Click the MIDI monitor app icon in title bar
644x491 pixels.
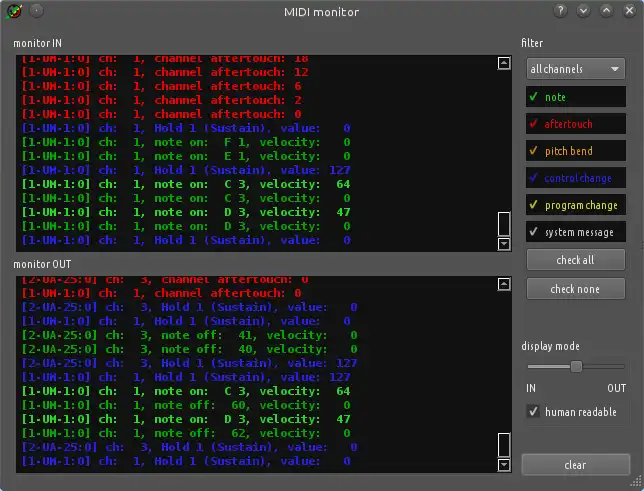point(14,11)
